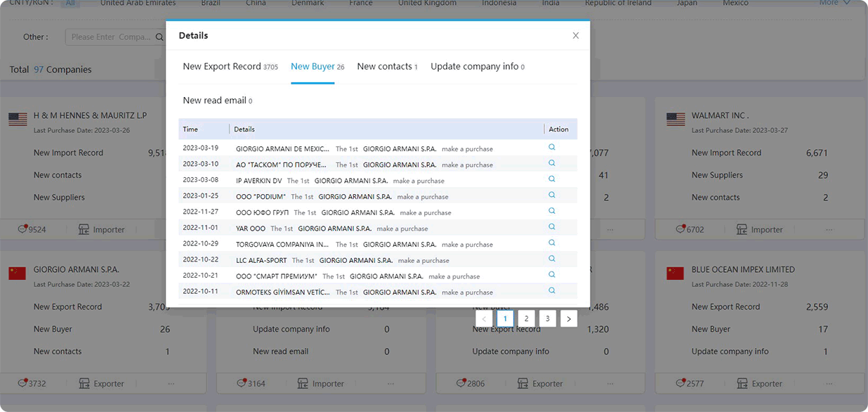The image size is (868, 412).
Task: Click Exporter label on 2806 card
Action: (547, 384)
